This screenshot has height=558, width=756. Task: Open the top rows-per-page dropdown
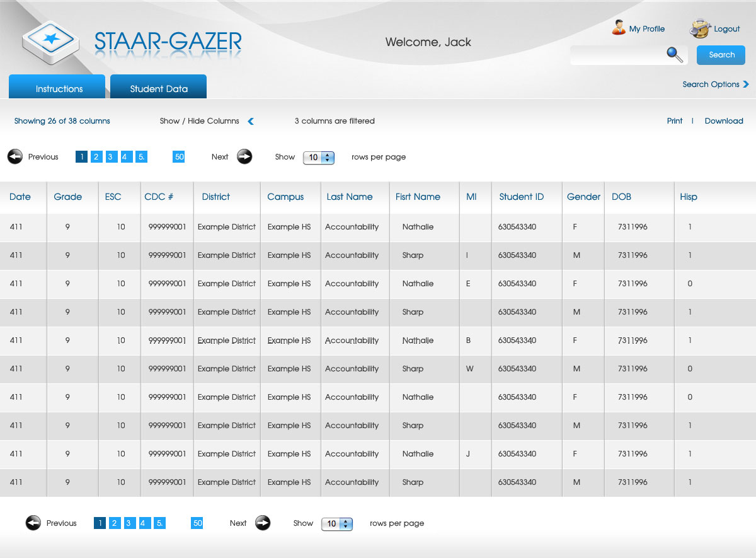pyautogui.click(x=319, y=158)
